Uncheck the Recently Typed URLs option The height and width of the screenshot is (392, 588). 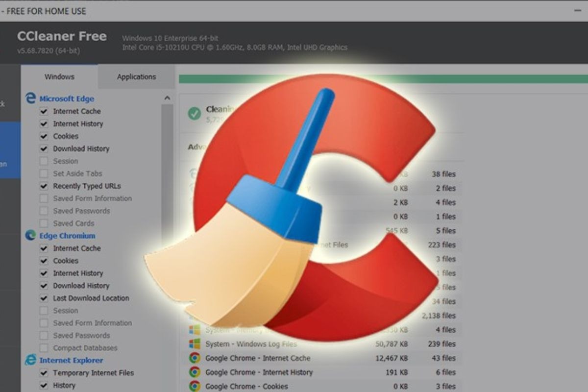point(44,186)
